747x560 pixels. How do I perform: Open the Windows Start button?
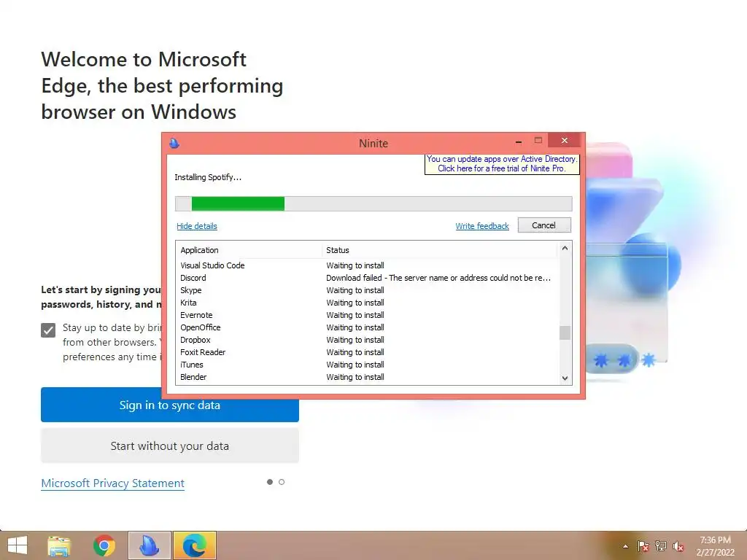tap(18, 545)
